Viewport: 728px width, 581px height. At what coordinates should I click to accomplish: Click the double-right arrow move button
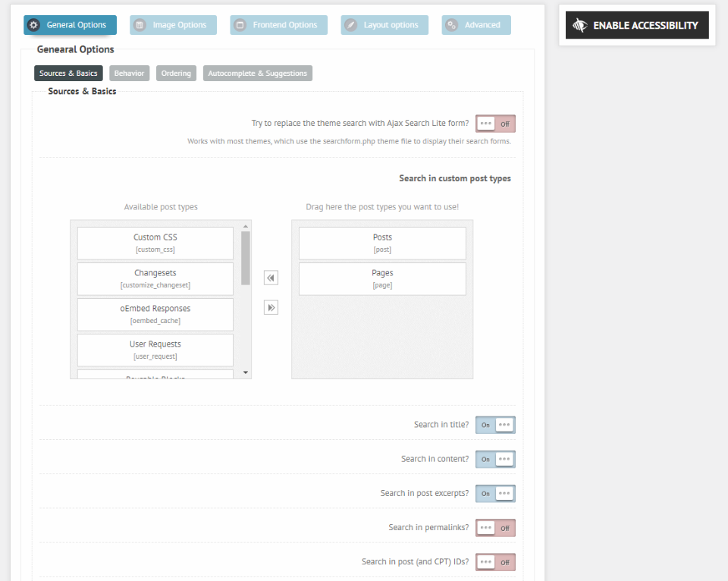[271, 307]
